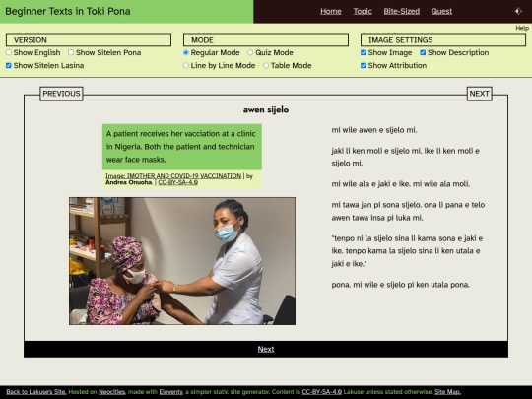532x399 pixels.
Task: Click the IMAGE SETTINGS section heading
Action: [443, 40]
